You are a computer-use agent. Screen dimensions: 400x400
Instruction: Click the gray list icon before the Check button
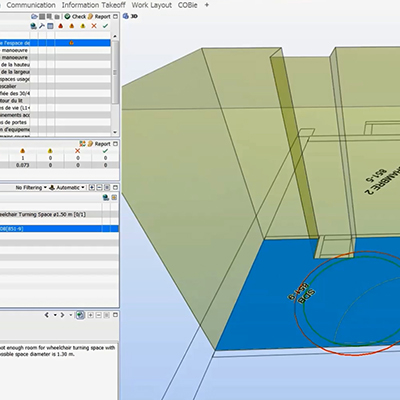49,16
